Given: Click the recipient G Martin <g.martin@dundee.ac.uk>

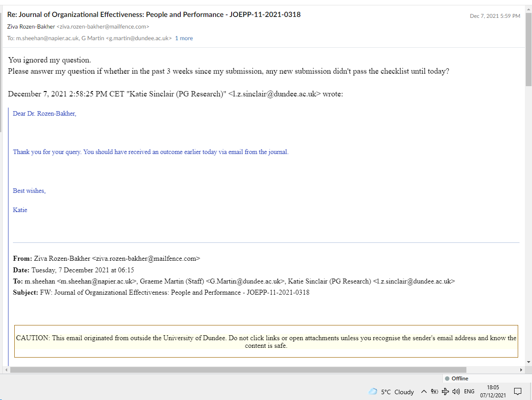Looking at the screenshot, I should click(x=127, y=38).
